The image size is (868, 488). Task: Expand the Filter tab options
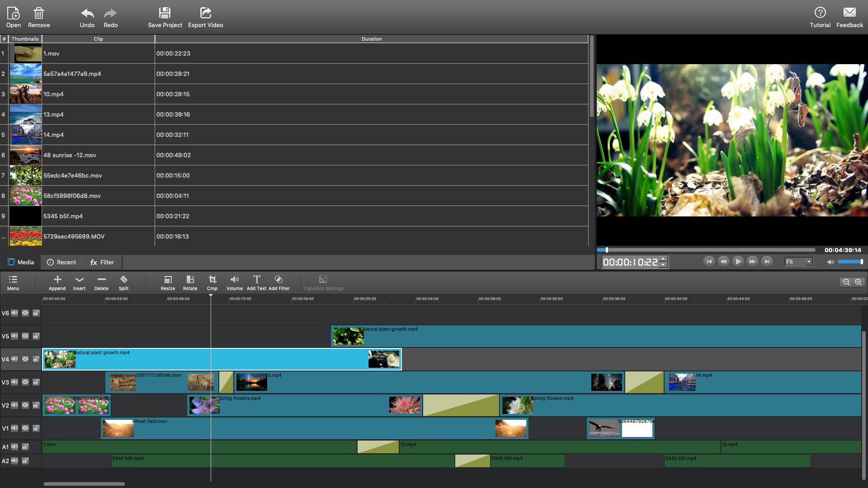click(x=103, y=262)
